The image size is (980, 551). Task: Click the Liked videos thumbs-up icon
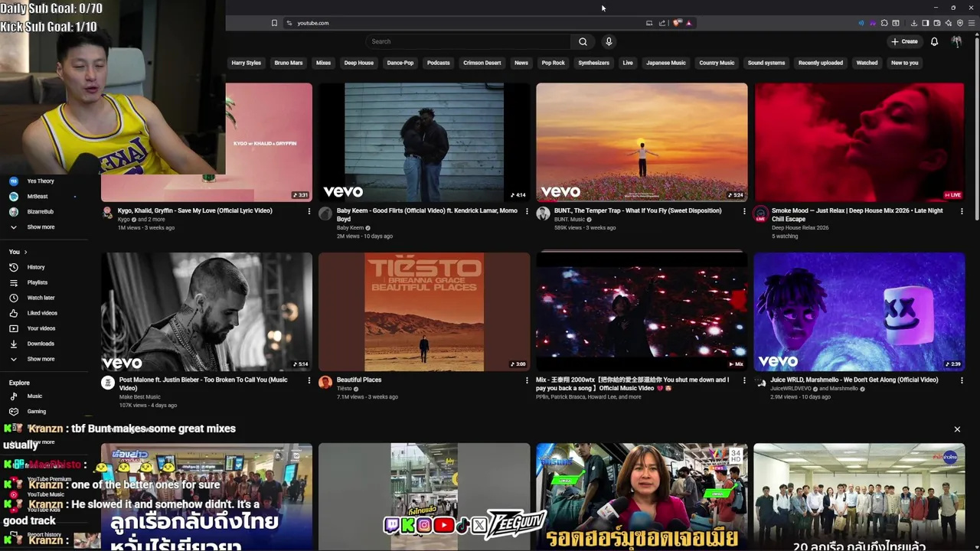(13, 313)
